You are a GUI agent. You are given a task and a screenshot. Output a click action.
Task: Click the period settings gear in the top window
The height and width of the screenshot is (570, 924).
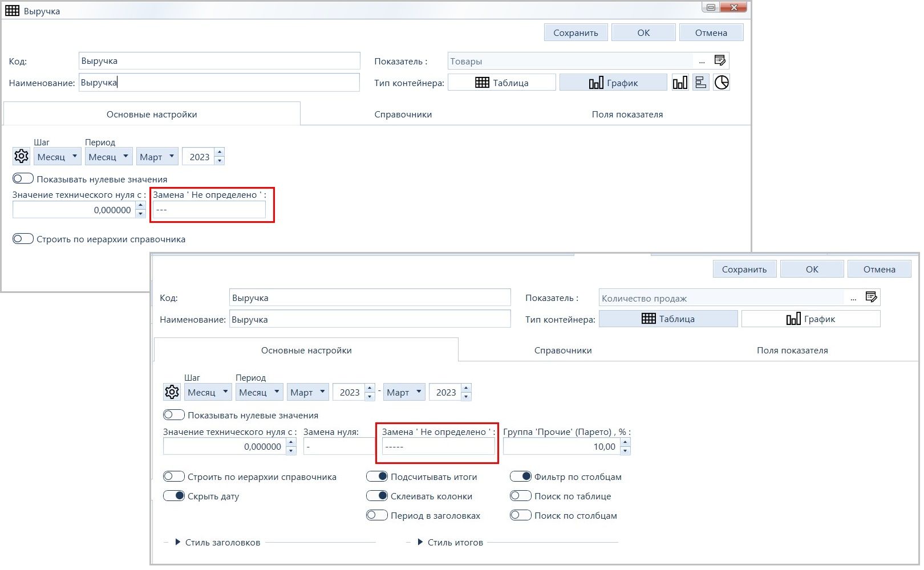(21, 156)
